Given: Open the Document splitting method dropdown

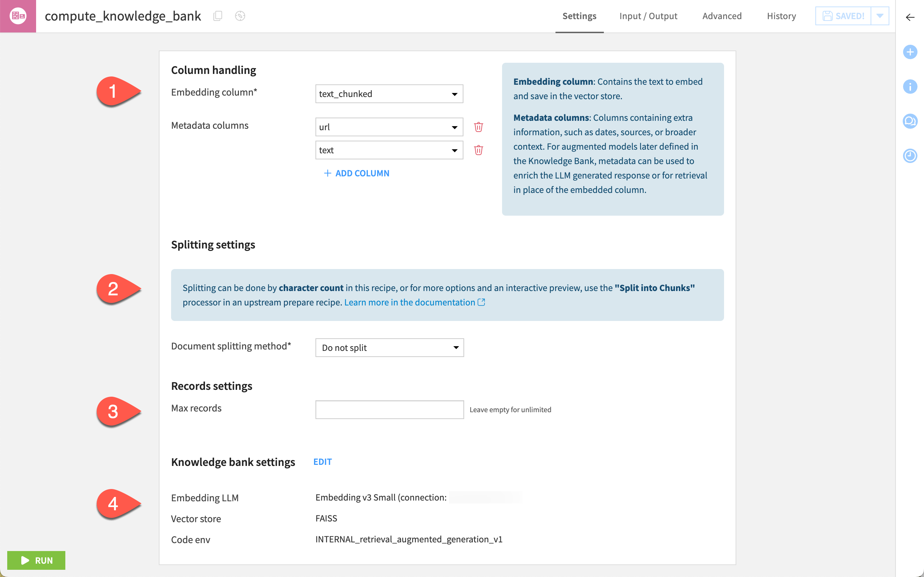Looking at the screenshot, I should [x=389, y=348].
